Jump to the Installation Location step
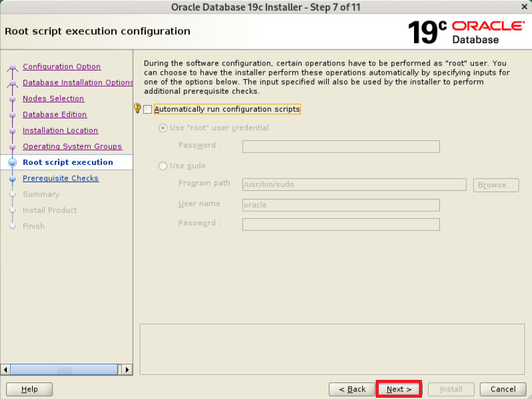This screenshot has width=532, height=399. [x=61, y=130]
